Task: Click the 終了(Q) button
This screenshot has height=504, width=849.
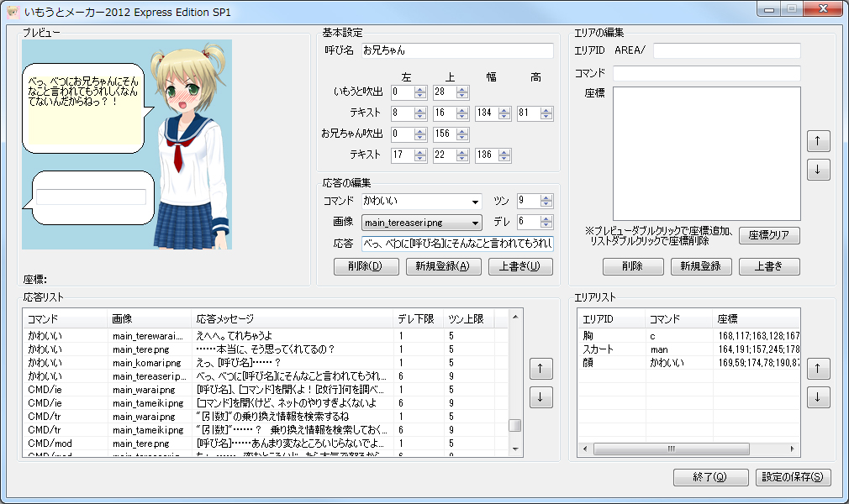Action: point(710,477)
